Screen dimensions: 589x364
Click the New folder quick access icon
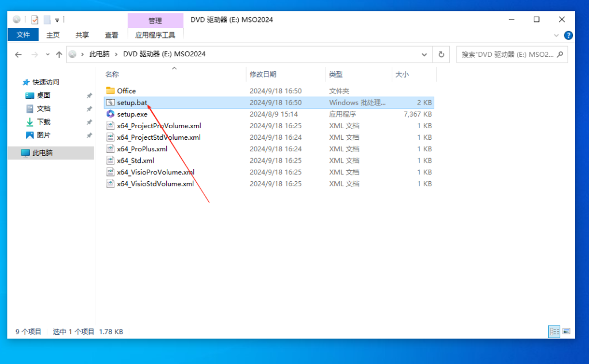[x=47, y=20]
